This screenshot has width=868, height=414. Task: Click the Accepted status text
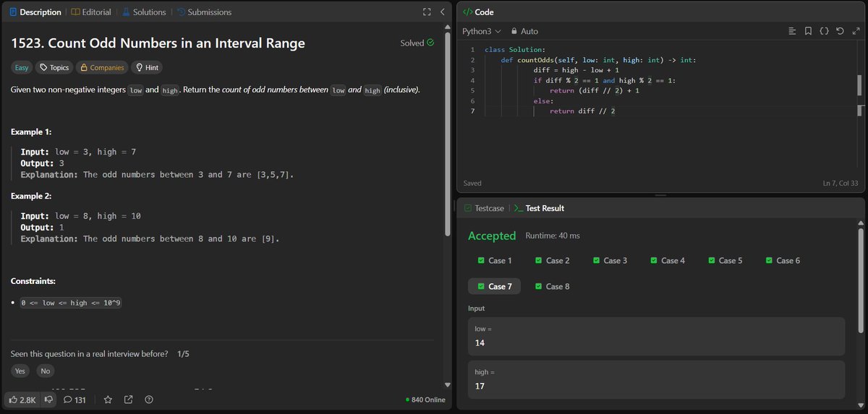[x=492, y=236]
